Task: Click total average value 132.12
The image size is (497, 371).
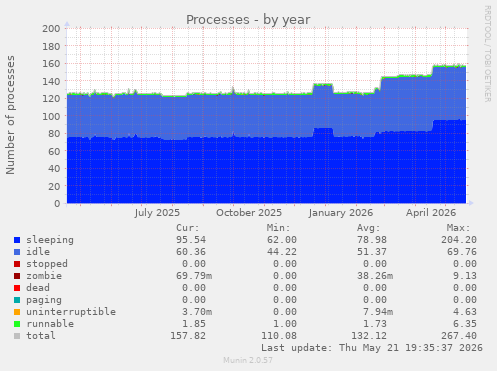Action: [369, 336]
